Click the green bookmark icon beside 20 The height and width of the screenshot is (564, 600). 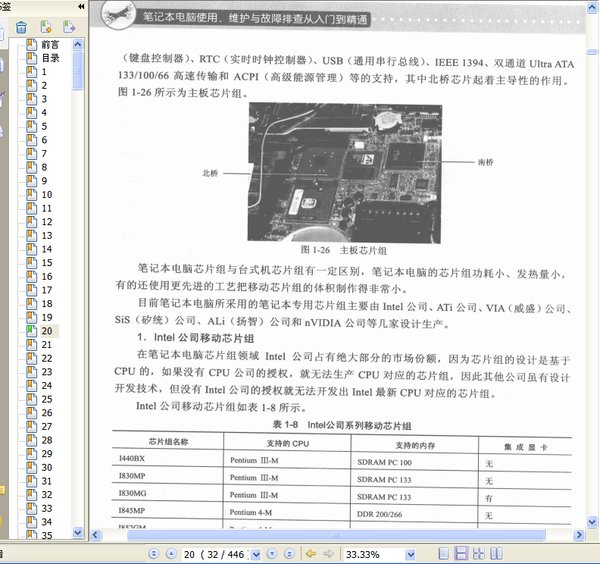32,331
